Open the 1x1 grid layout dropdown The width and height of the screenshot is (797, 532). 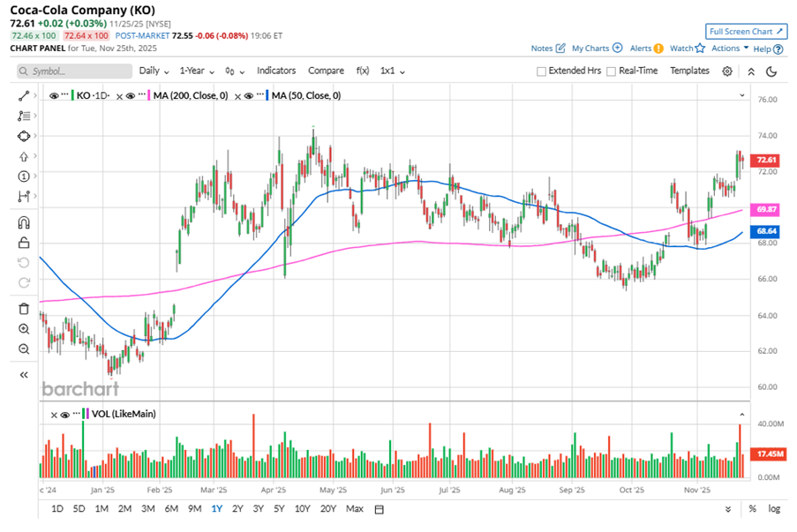click(x=393, y=71)
